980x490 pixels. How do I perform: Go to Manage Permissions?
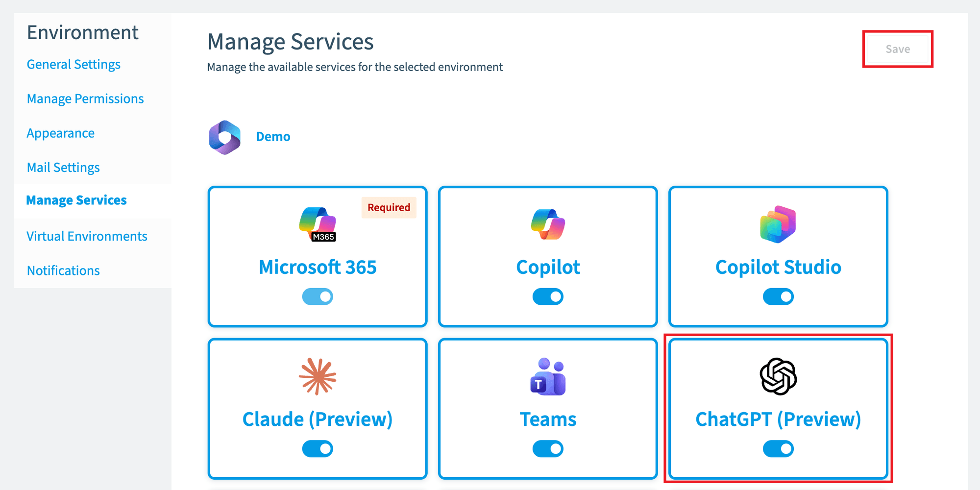tap(85, 99)
